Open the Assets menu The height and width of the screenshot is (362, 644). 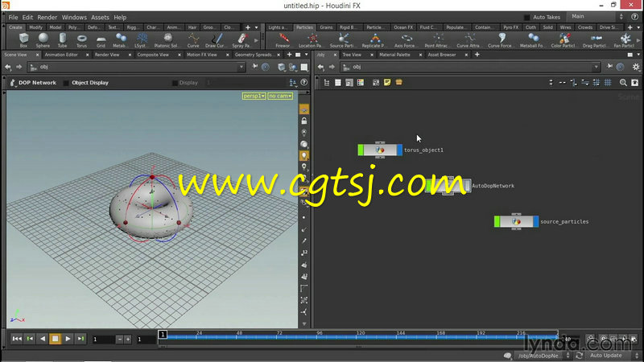click(x=100, y=17)
